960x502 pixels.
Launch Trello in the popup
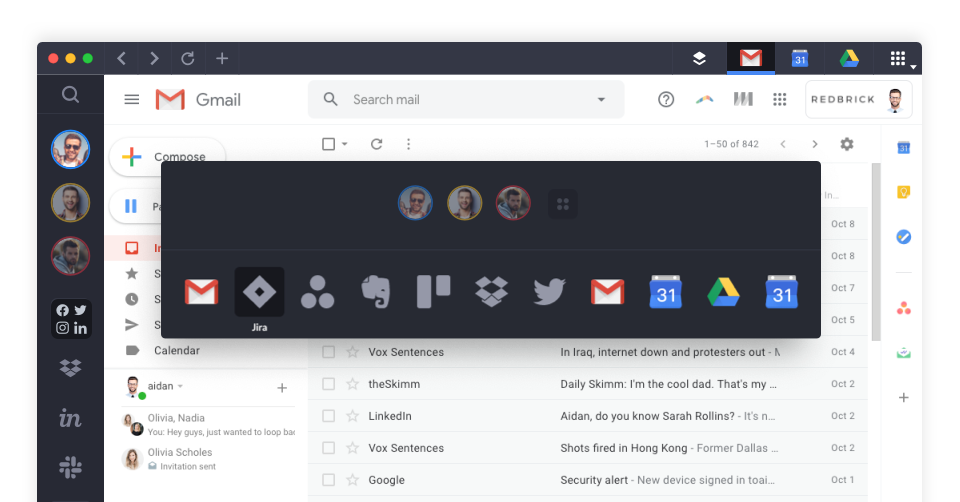pyautogui.click(x=433, y=291)
